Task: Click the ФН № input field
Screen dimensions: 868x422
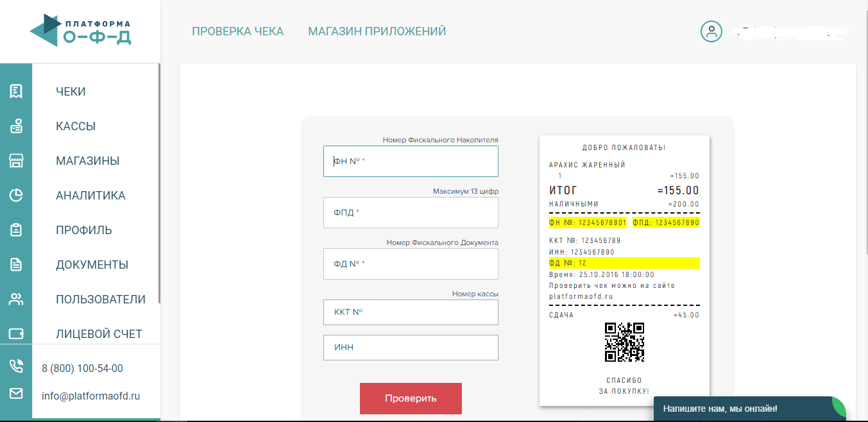Action: tap(411, 162)
